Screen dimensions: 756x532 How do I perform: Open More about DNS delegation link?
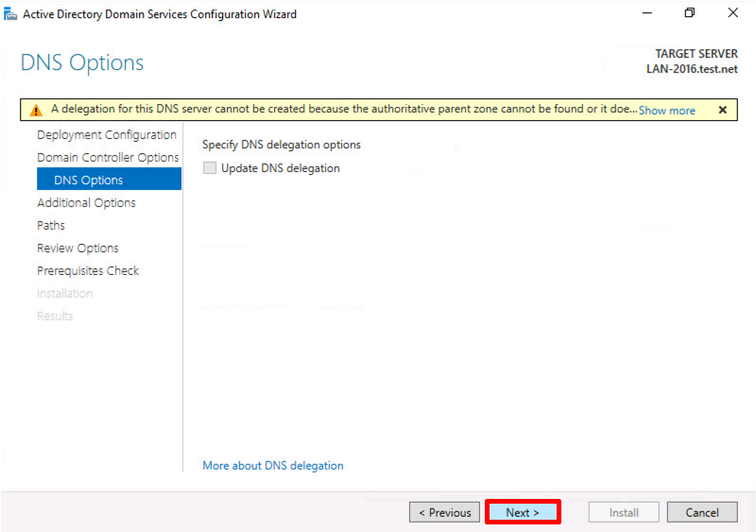273,466
